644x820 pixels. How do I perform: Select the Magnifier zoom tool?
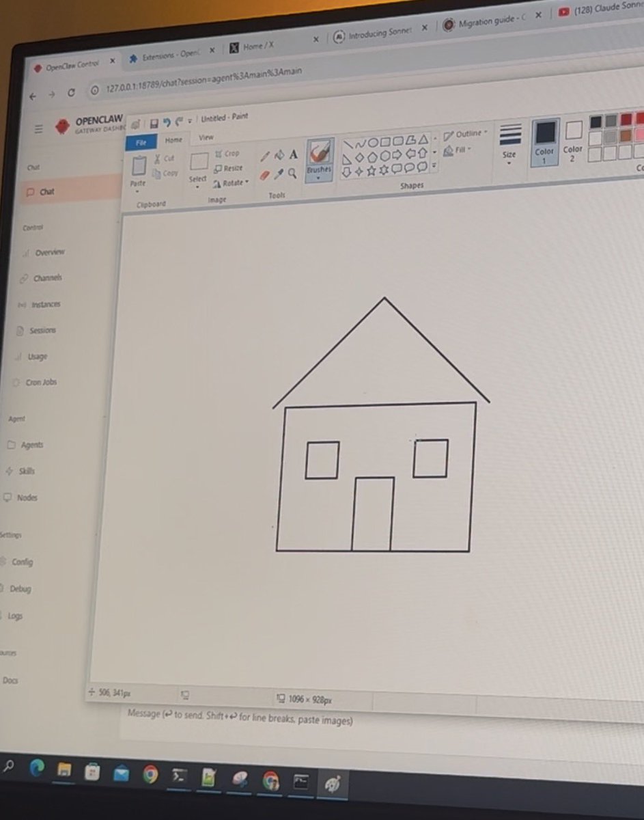click(293, 174)
